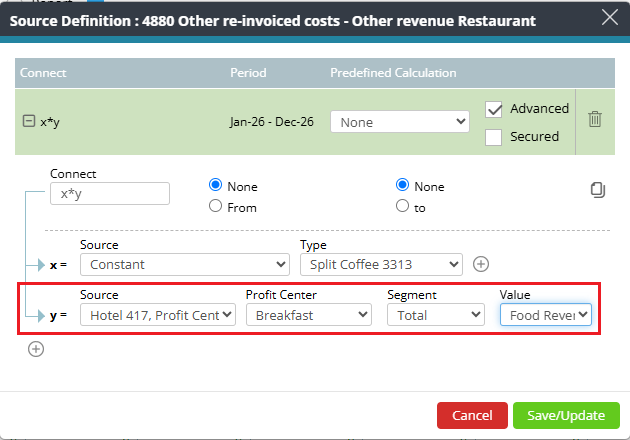Viewport: 630px width, 440px height.
Task: Open the x Source Constant dropdown
Action: 185,264
